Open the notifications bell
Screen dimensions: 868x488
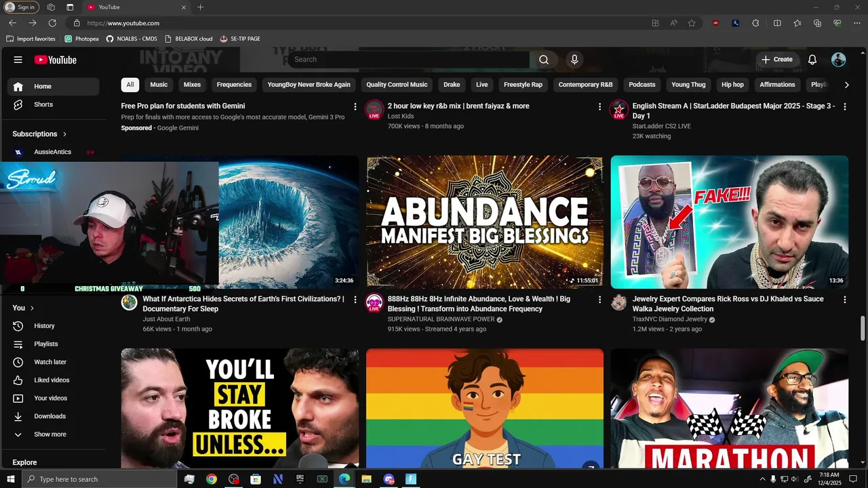812,60
